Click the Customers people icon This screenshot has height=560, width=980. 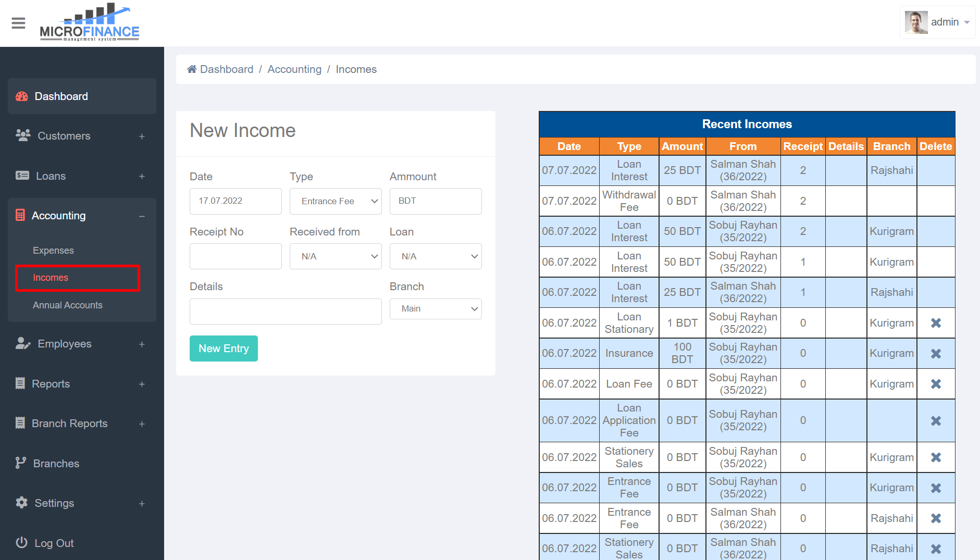tap(23, 135)
